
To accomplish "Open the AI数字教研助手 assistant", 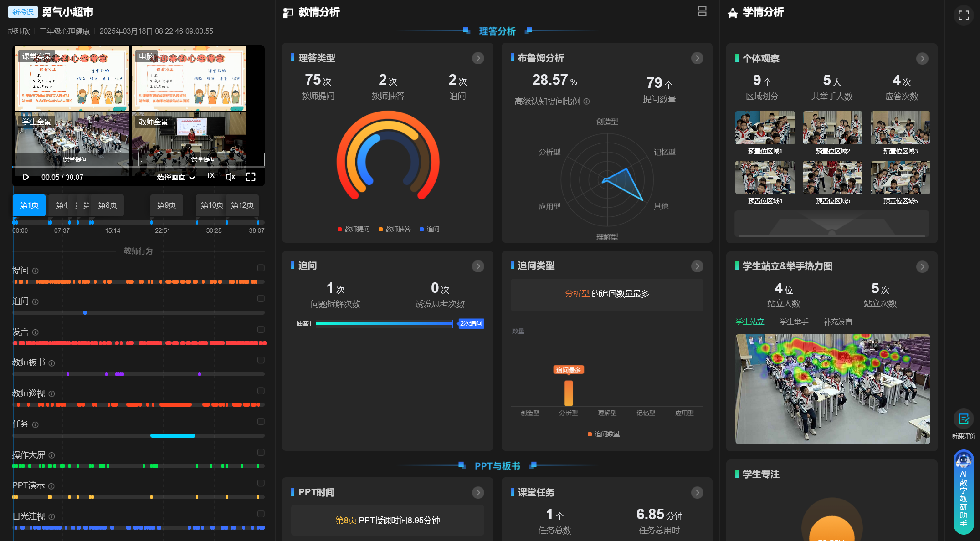I will pyautogui.click(x=964, y=492).
